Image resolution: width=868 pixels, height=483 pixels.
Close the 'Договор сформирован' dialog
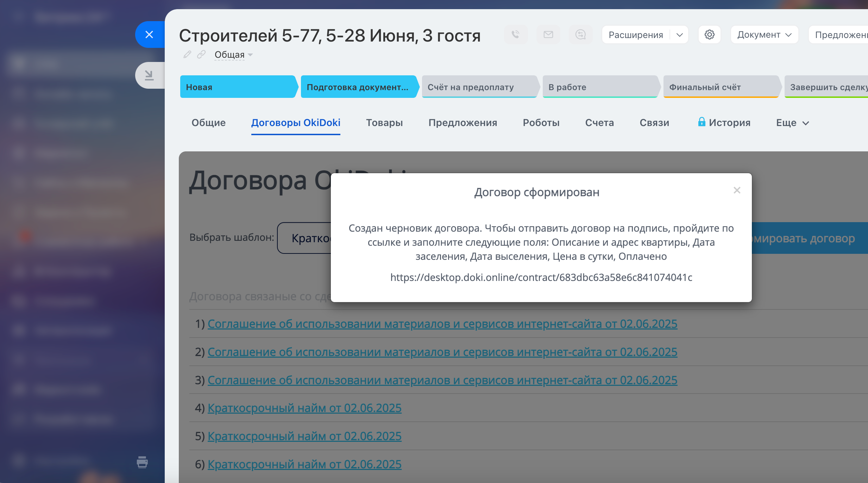[x=737, y=190]
